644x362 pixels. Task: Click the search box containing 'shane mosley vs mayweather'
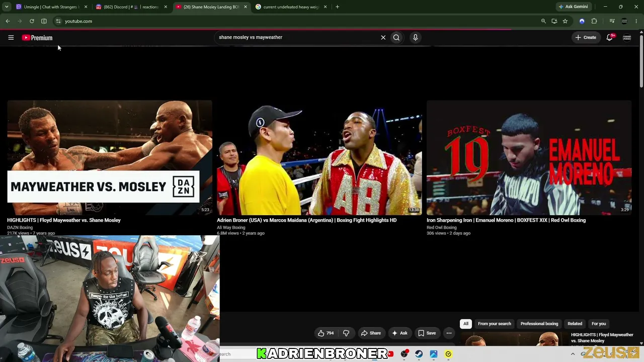pos(297,37)
